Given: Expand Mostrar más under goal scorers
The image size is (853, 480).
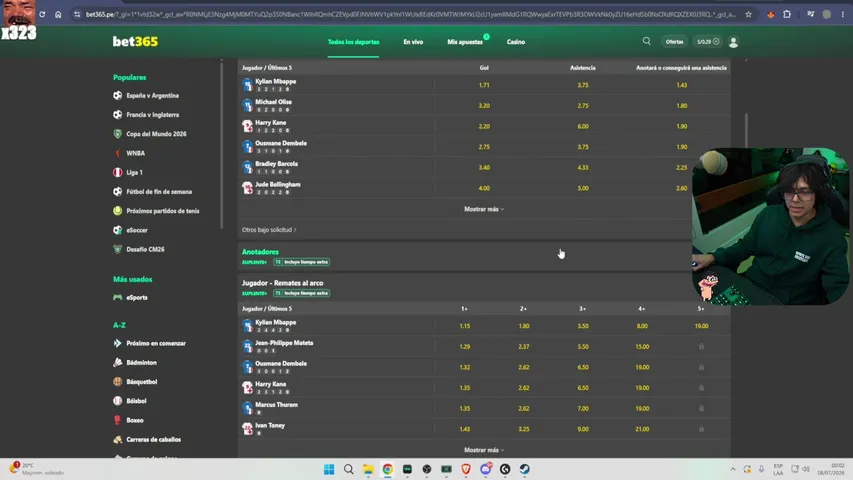Looking at the screenshot, I should 484,209.
